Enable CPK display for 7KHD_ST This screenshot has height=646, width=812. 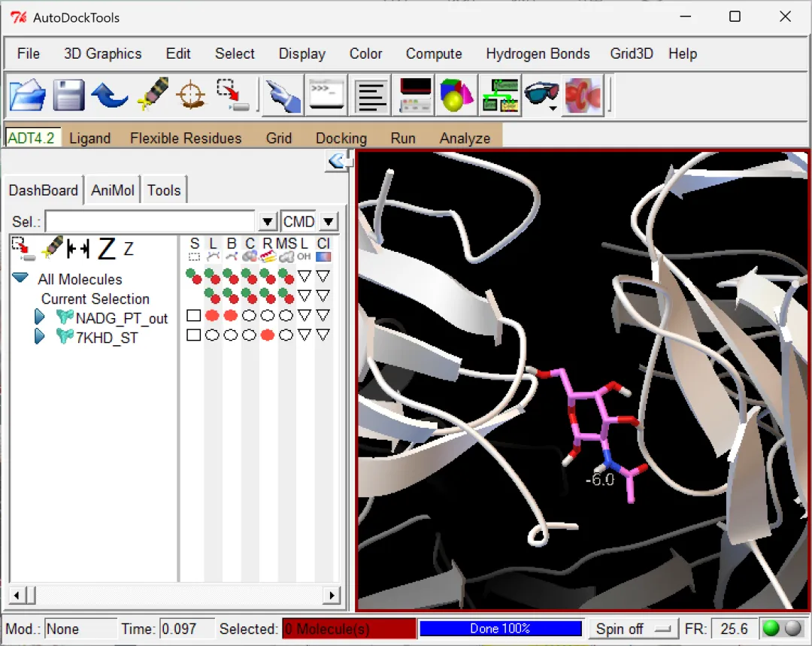[x=249, y=335]
